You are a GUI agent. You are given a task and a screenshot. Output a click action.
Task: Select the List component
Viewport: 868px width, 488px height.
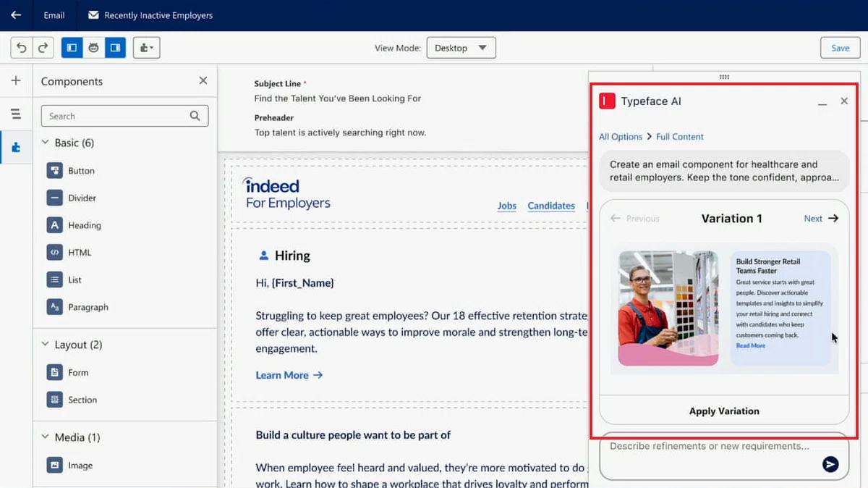(x=64, y=279)
